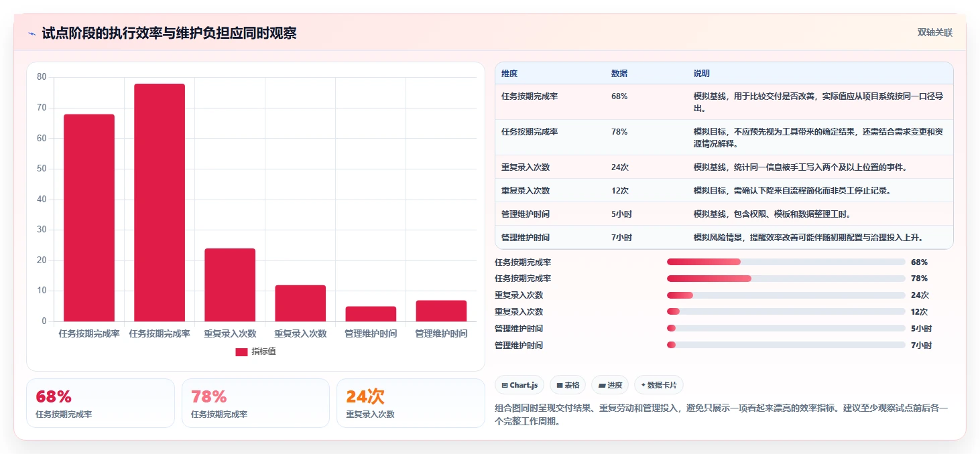Open the 24次 重复录入次数 data card
The image size is (980, 454).
(411, 403)
